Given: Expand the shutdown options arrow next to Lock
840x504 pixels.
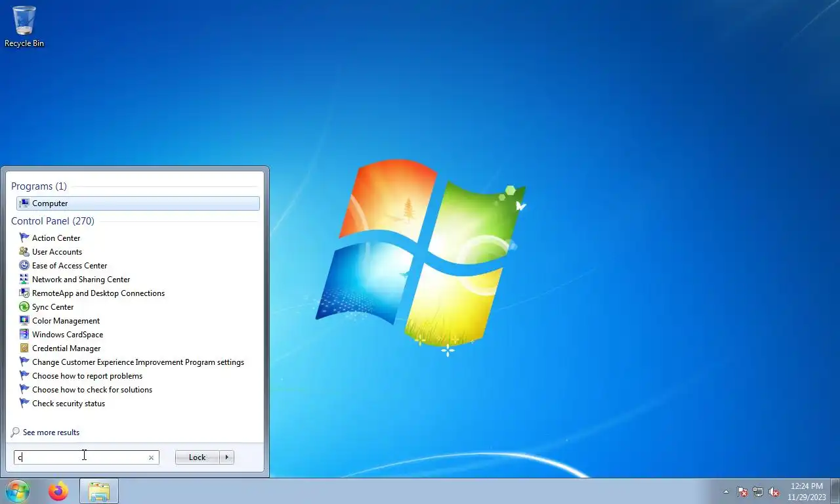Looking at the screenshot, I should (x=227, y=457).
